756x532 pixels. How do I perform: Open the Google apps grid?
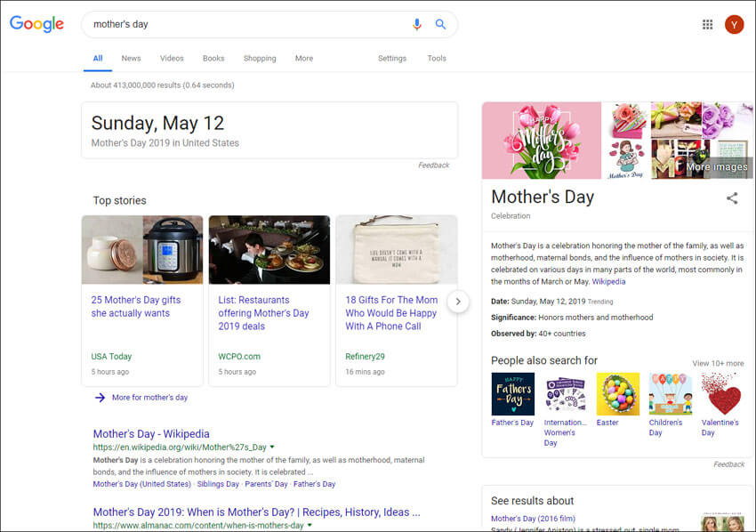707,24
